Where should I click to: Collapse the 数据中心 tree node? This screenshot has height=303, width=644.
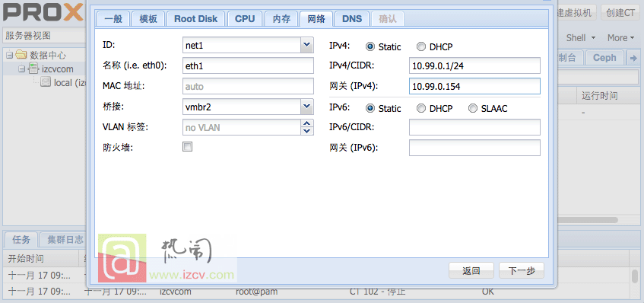(10, 55)
